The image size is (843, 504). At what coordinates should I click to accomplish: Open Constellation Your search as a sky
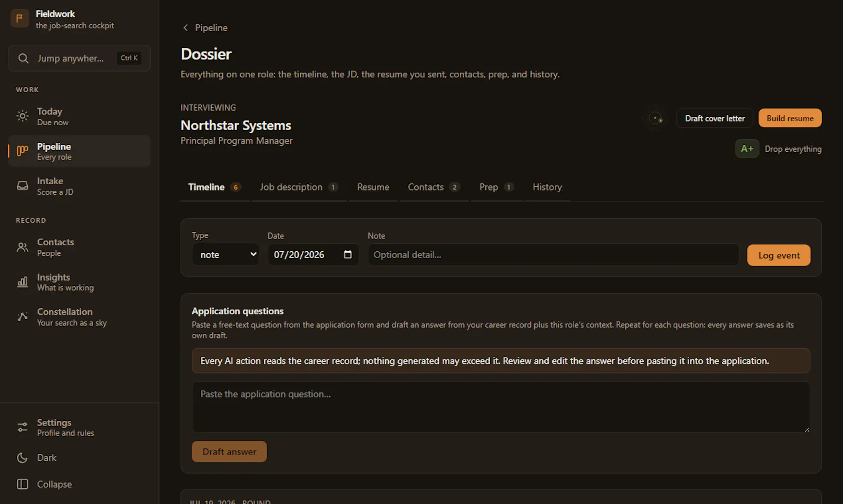point(79,317)
